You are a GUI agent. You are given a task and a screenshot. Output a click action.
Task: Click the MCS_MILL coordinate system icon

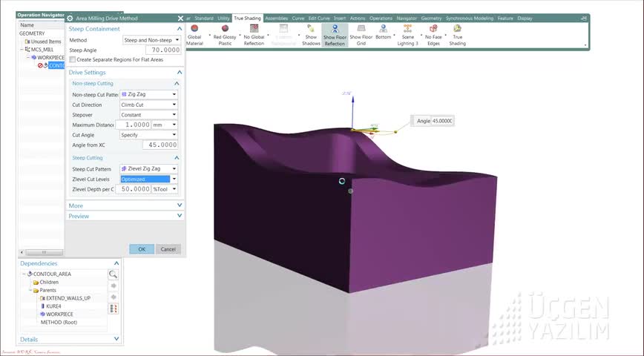click(27, 49)
